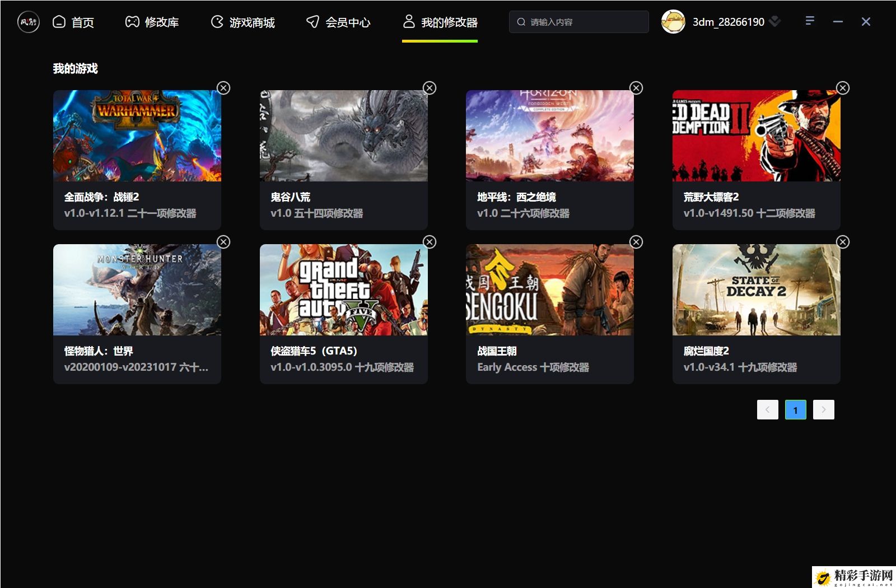Close the application window
This screenshot has height=588, width=896.
click(x=866, y=21)
